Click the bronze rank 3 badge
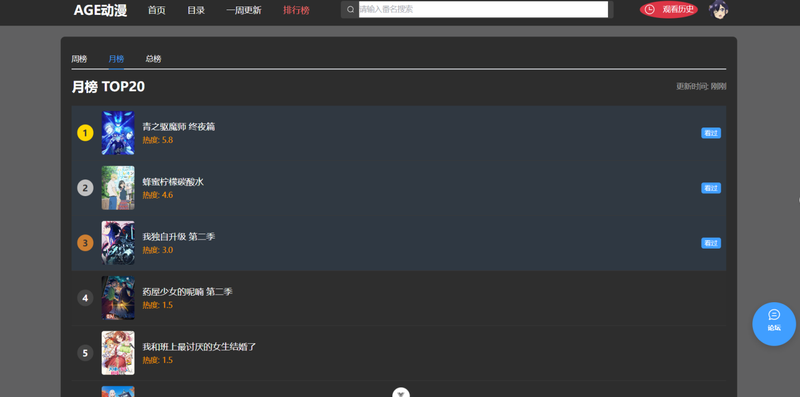The height and width of the screenshot is (397, 800). click(85, 243)
